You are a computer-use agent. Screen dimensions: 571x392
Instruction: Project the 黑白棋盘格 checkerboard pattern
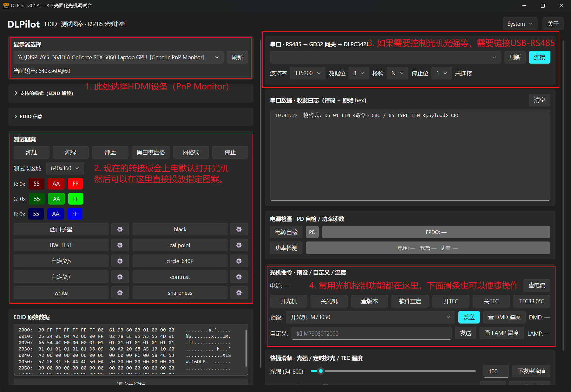tap(151, 152)
